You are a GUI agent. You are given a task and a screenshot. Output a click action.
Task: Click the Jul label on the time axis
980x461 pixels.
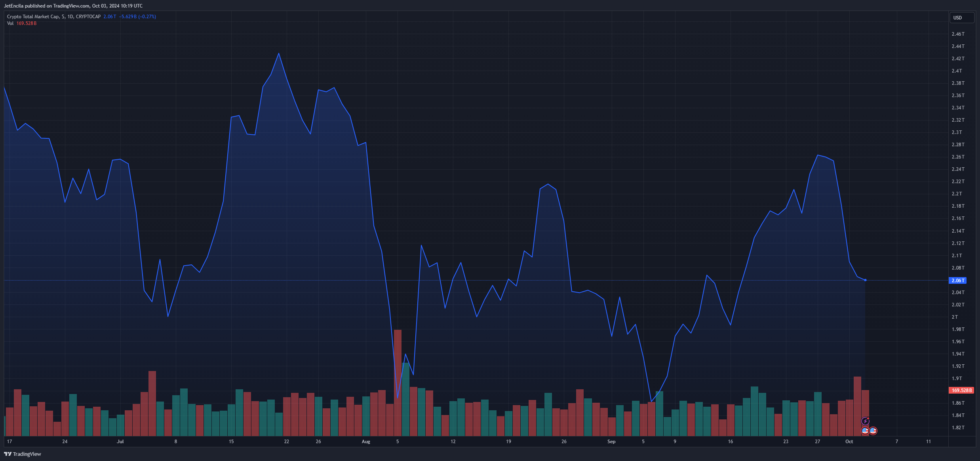point(120,442)
